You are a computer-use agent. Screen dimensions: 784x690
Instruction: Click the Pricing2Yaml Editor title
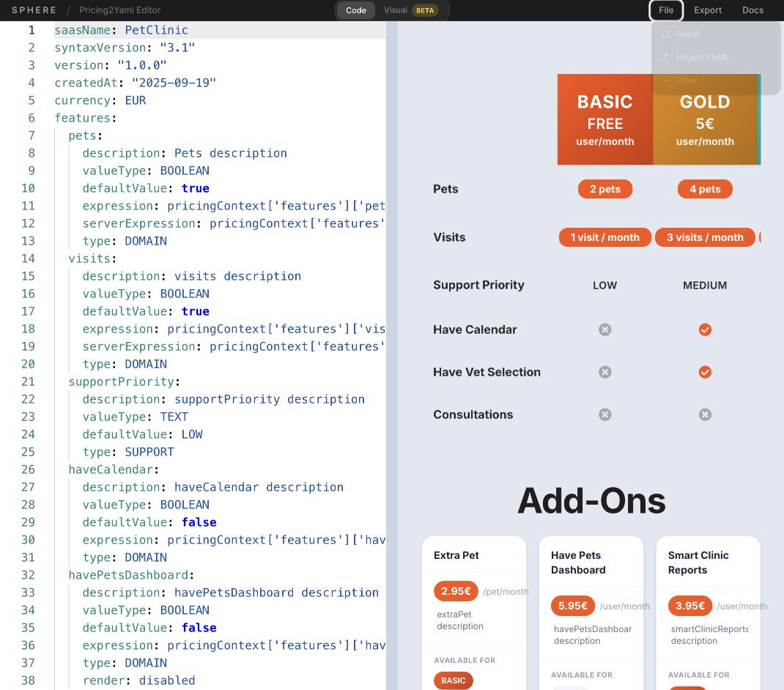tap(120, 10)
